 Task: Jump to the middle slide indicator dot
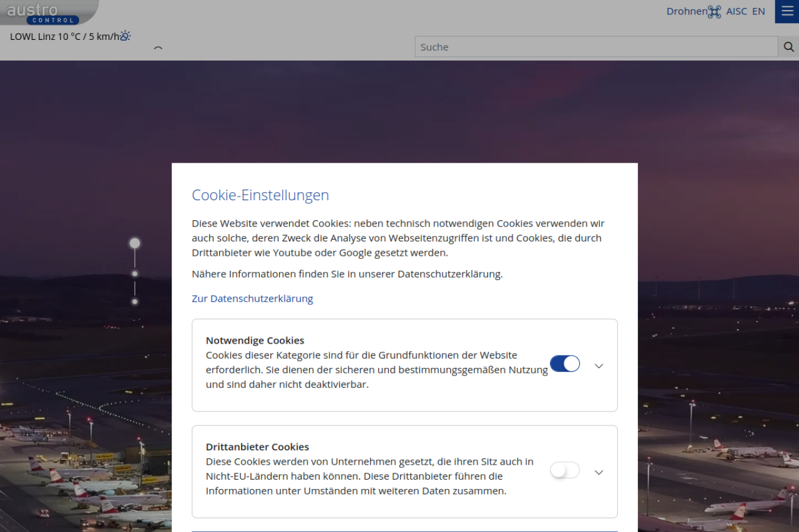pyautogui.click(x=135, y=274)
